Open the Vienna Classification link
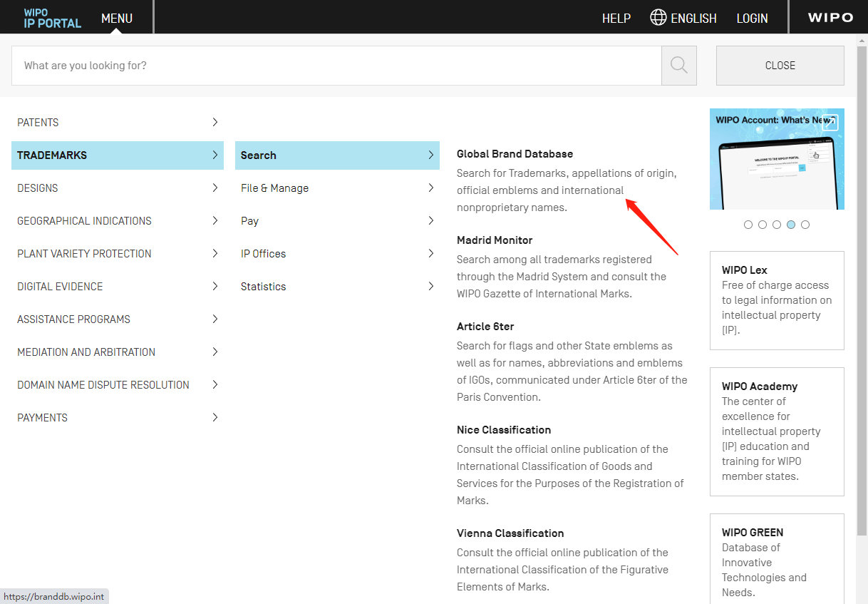The width and height of the screenshot is (868, 604). (510, 533)
